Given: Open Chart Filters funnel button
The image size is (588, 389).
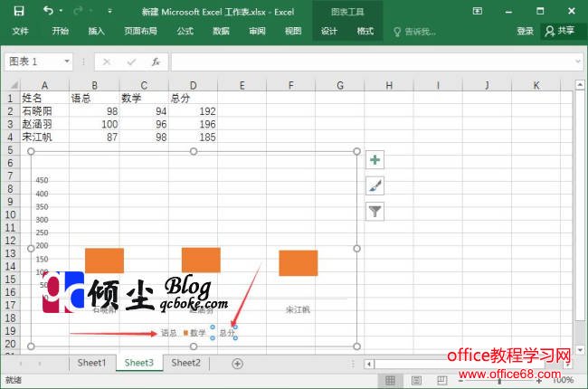Looking at the screenshot, I should coord(375,211).
